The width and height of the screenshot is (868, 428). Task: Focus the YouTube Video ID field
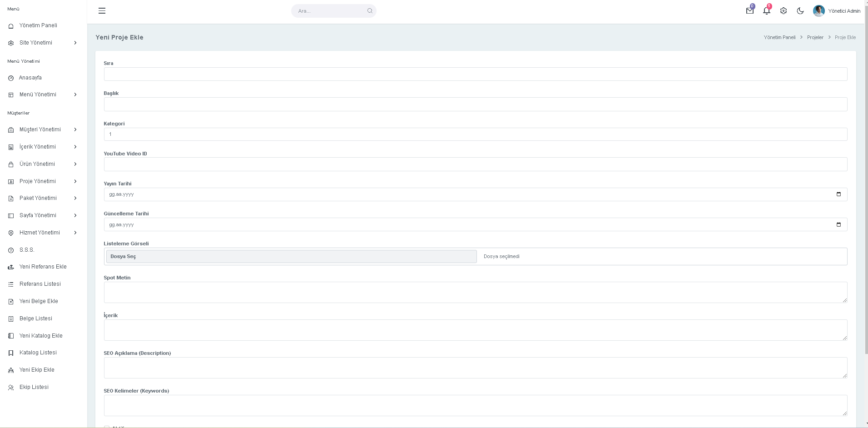tap(475, 164)
